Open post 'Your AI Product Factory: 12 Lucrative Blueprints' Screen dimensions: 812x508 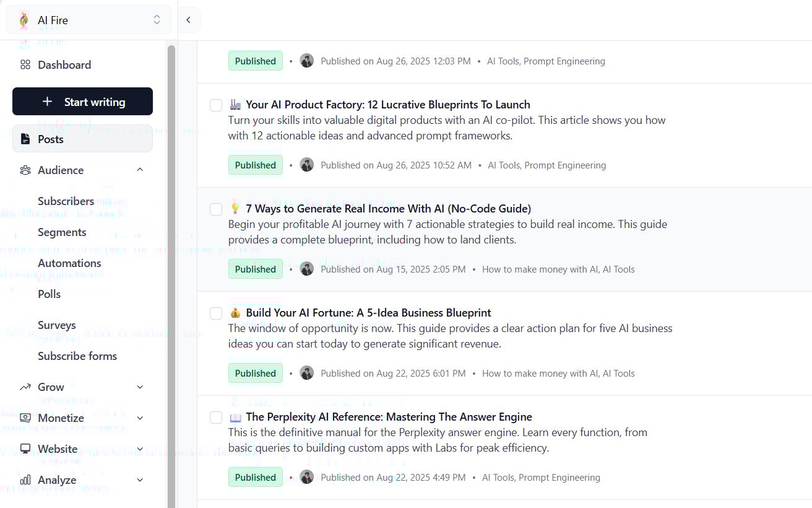pyautogui.click(x=388, y=104)
